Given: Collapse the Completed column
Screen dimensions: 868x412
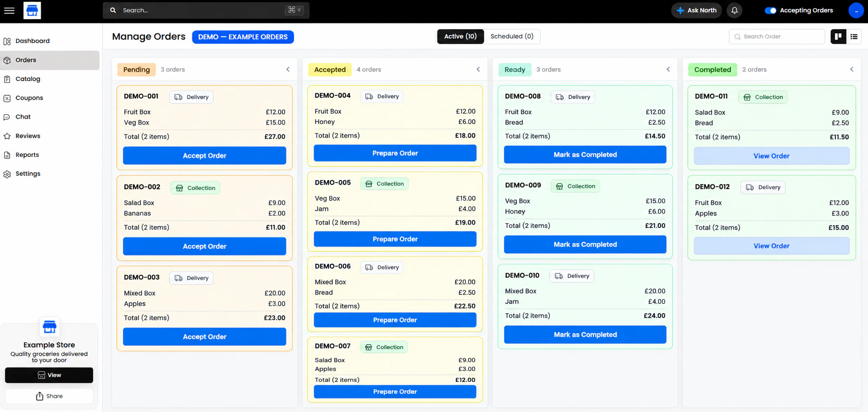Looking at the screenshot, I should [x=852, y=70].
